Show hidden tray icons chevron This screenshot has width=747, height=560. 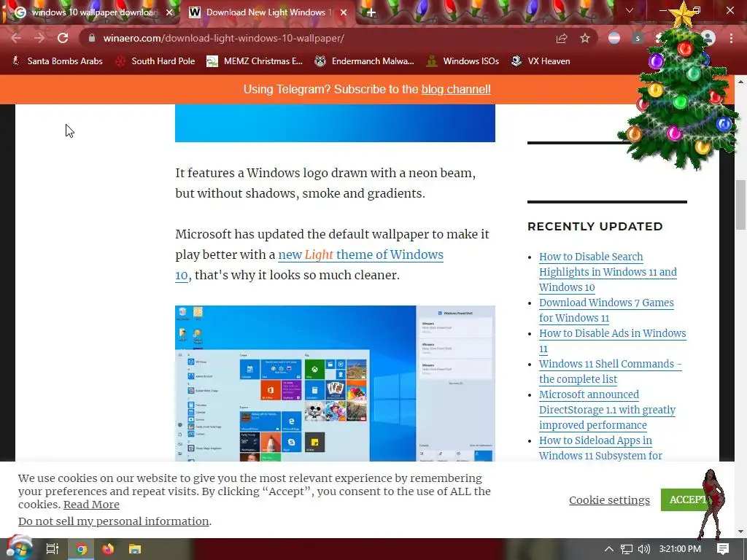pyautogui.click(x=609, y=549)
